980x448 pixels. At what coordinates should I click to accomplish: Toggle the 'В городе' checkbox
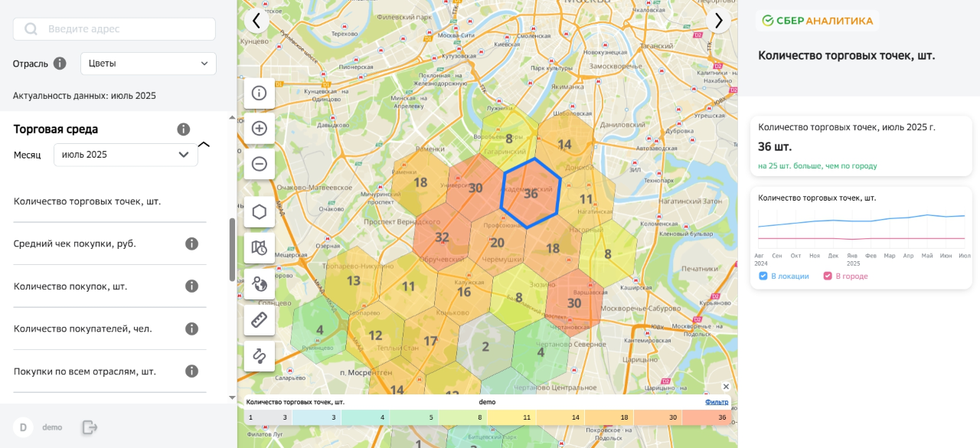[828, 276]
